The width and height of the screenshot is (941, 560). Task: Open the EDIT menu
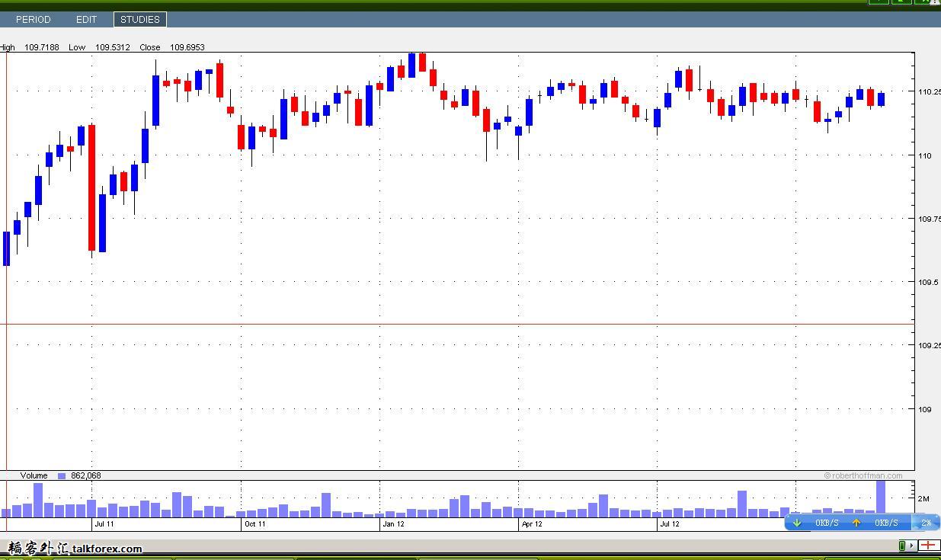click(86, 19)
